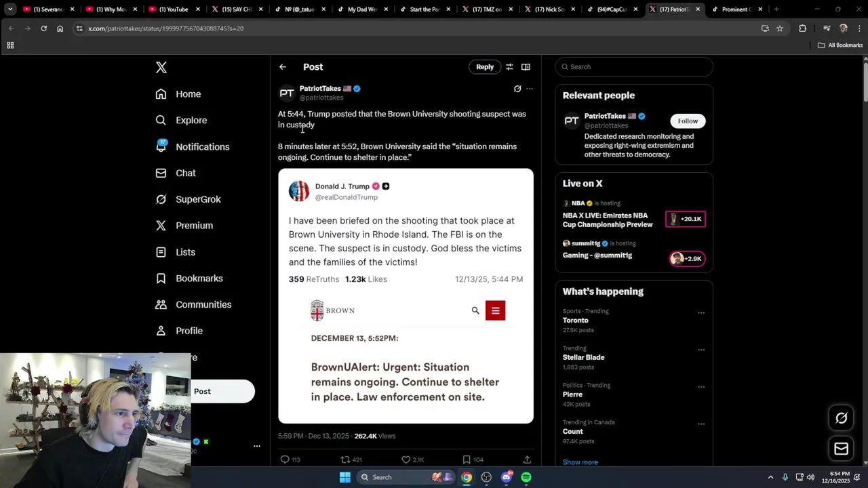
Task: Open All Bookmarks folder
Action: (840, 45)
